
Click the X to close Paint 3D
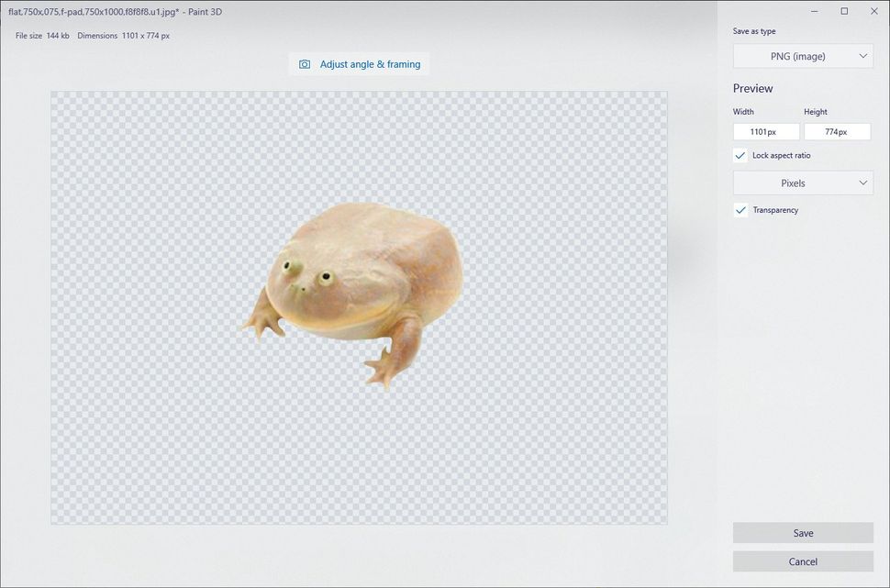click(873, 11)
